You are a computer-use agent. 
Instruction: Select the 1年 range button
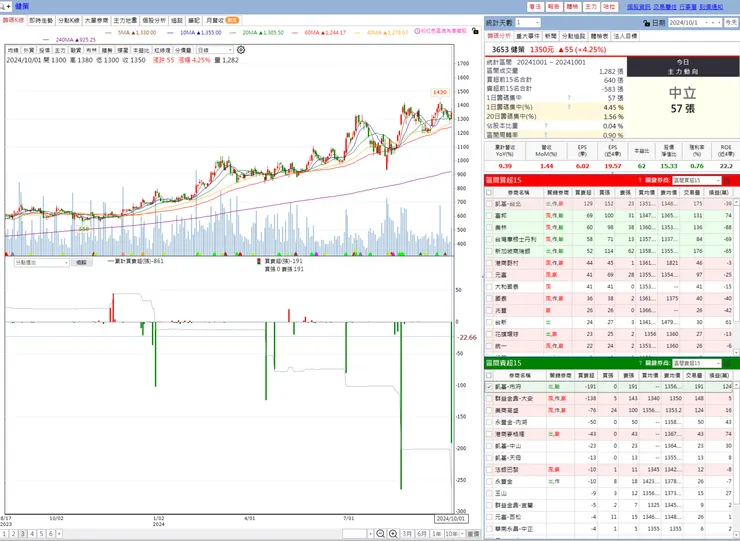click(x=437, y=534)
